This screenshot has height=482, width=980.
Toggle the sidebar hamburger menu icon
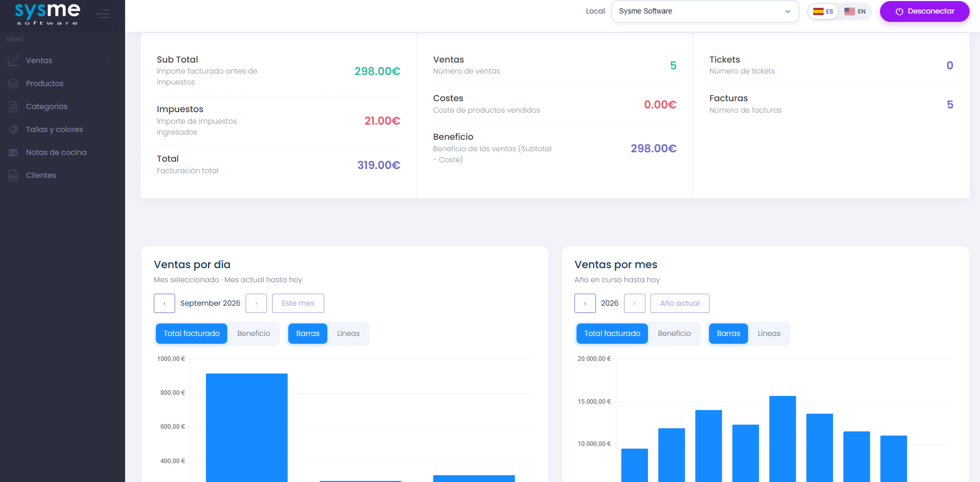103,14
